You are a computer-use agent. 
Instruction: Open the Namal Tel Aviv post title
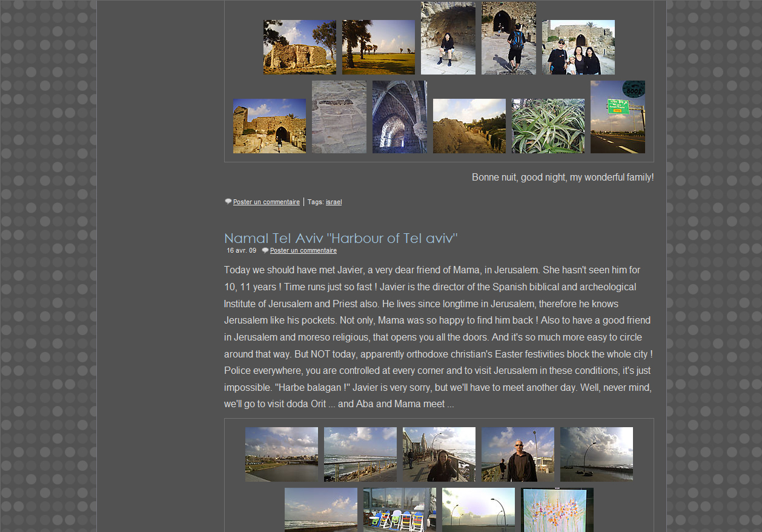pyautogui.click(x=340, y=238)
